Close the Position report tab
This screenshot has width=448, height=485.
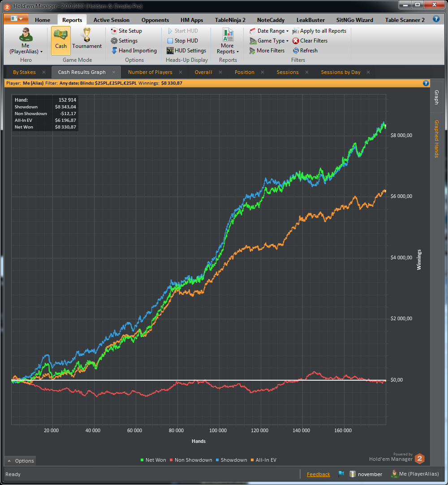click(x=263, y=72)
